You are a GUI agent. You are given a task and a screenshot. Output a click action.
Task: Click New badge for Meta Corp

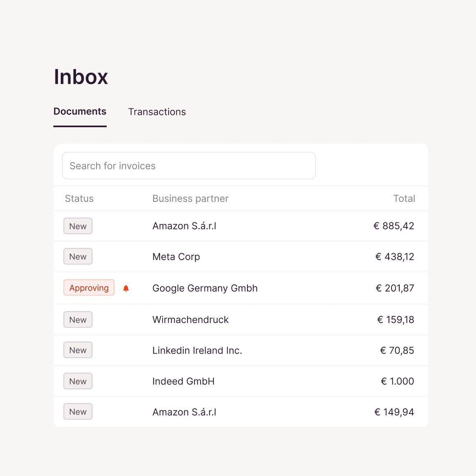click(x=78, y=257)
